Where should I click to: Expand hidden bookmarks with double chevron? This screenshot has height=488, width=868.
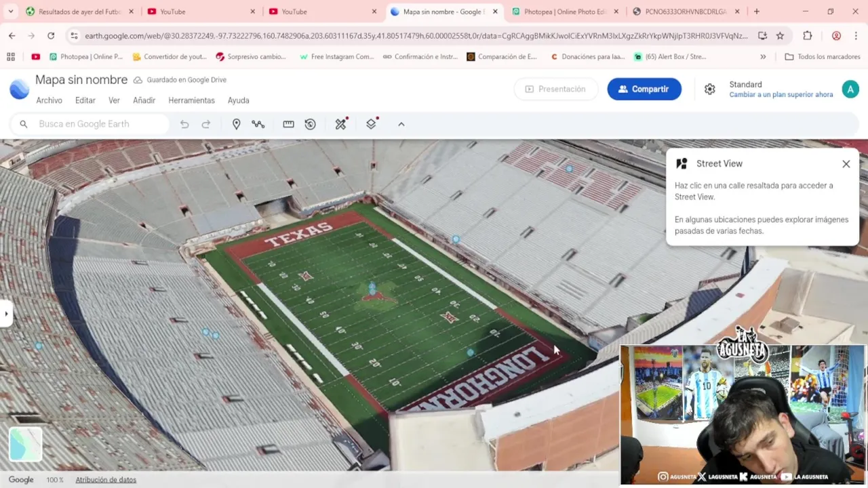point(763,57)
